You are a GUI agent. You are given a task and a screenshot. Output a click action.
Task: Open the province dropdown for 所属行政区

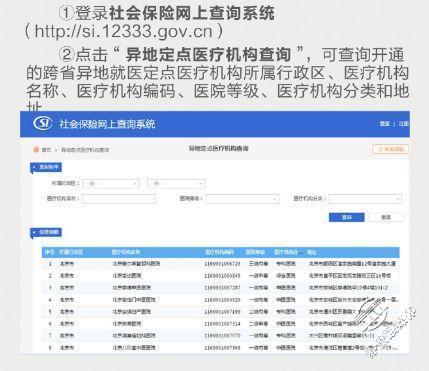click(x=111, y=184)
